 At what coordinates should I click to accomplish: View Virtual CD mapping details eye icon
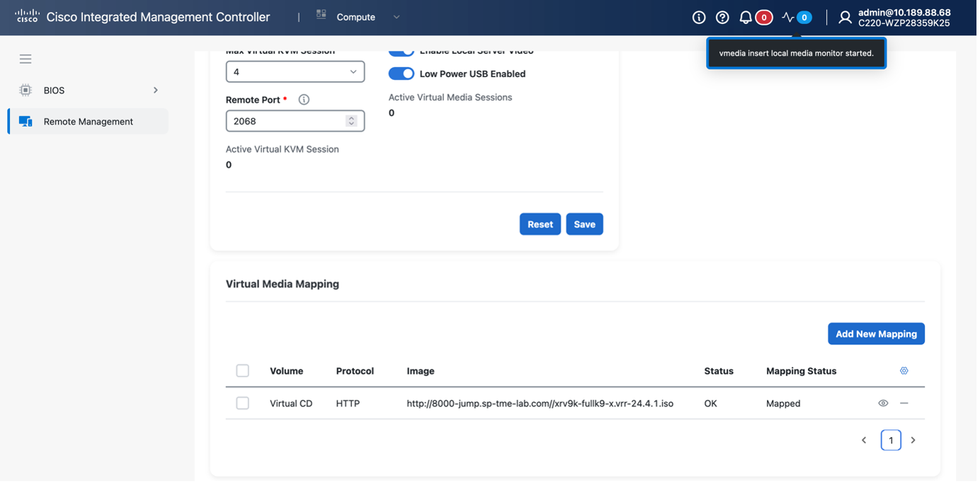(883, 403)
